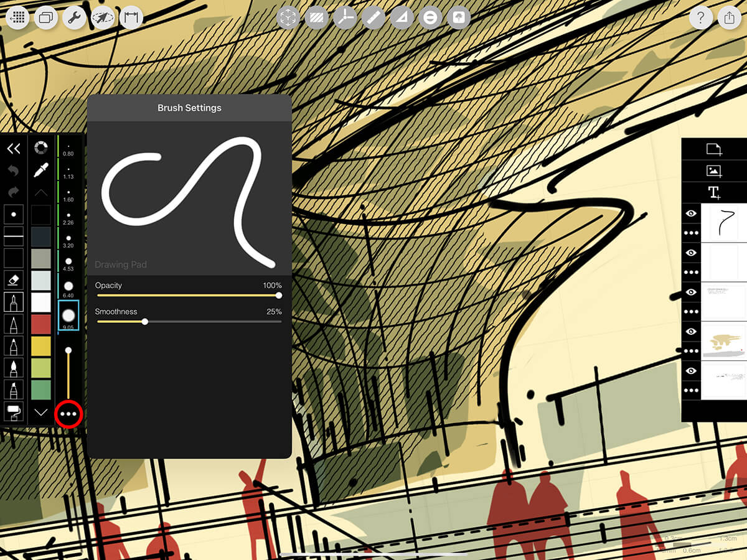Click the wrench settings icon
The height and width of the screenshot is (560, 747).
[x=75, y=18]
